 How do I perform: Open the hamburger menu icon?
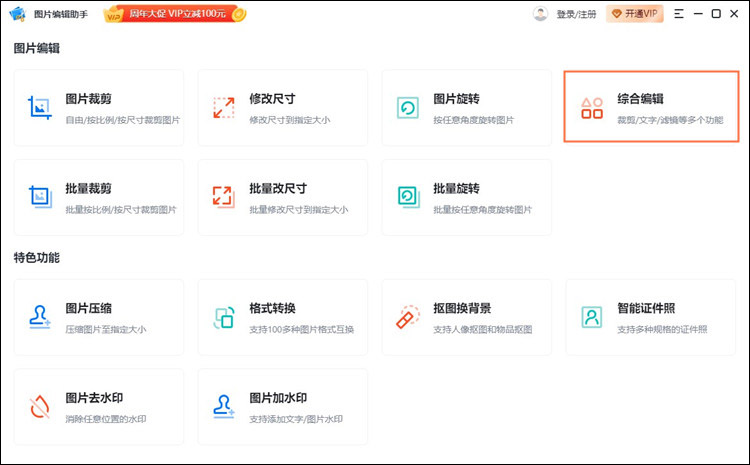679,14
